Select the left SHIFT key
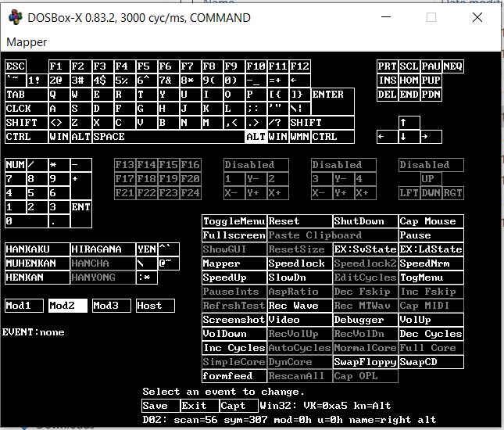504x430 pixels. click(27, 123)
